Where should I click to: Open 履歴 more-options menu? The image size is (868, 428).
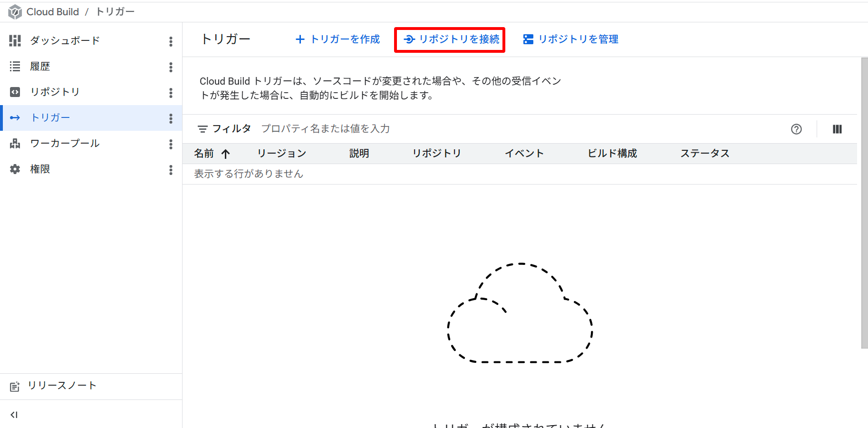point(171,67)
